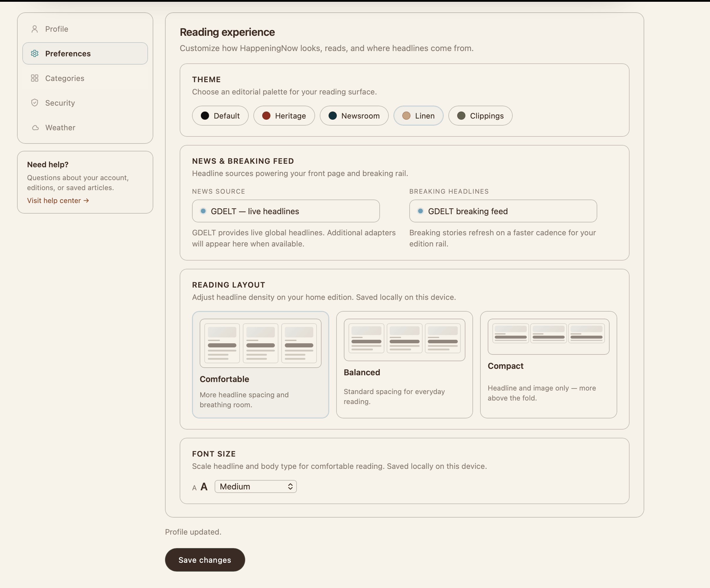Click Save changes button
Image resolution: width=710 pixels, height=588 pixels.
pos(205,560)
